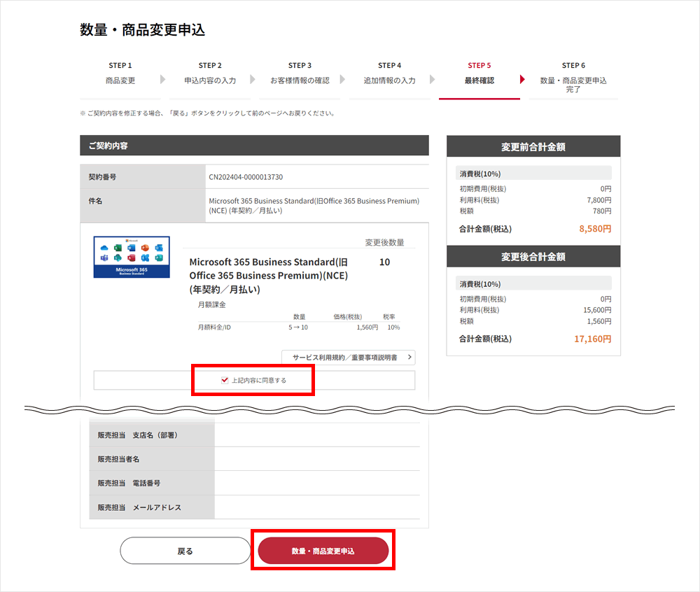Click the 販売担当 電話番号 field label
Viewport: 700px width, 592px height.
tap(129, 483)
